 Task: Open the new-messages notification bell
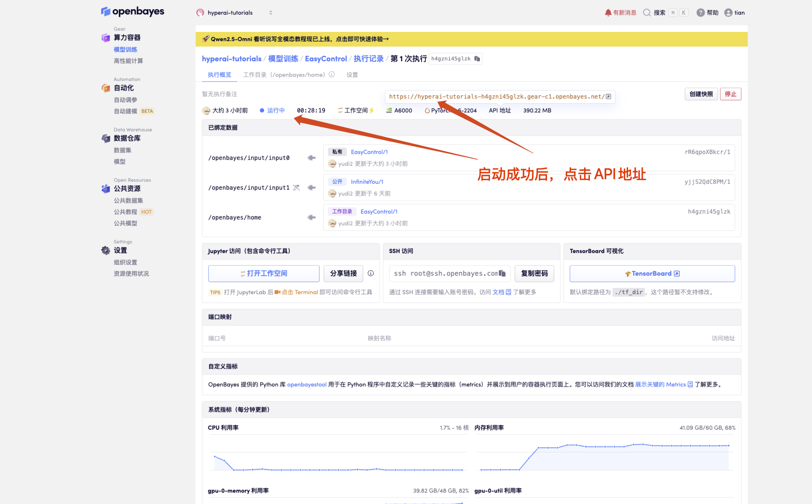point(620,13)
